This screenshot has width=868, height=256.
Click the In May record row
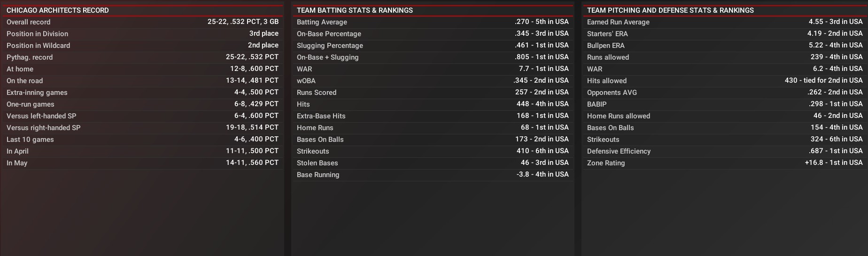tap(142, 163)
